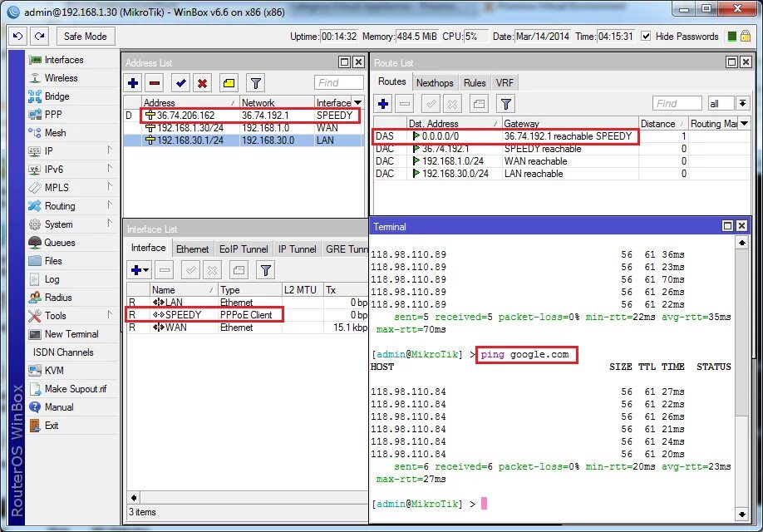The image size is (763, 532).
Task: Open Wireless menu item
Action: point(61,78)
